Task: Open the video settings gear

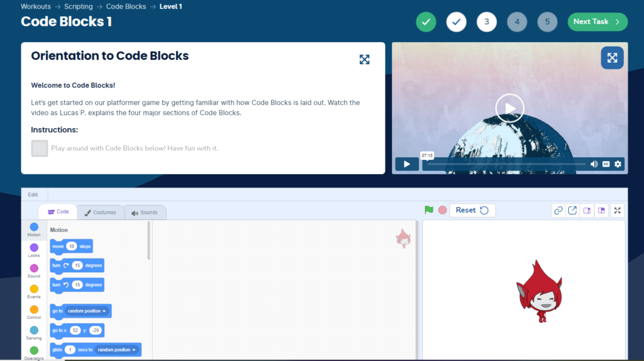Action: tap(618, 164)
